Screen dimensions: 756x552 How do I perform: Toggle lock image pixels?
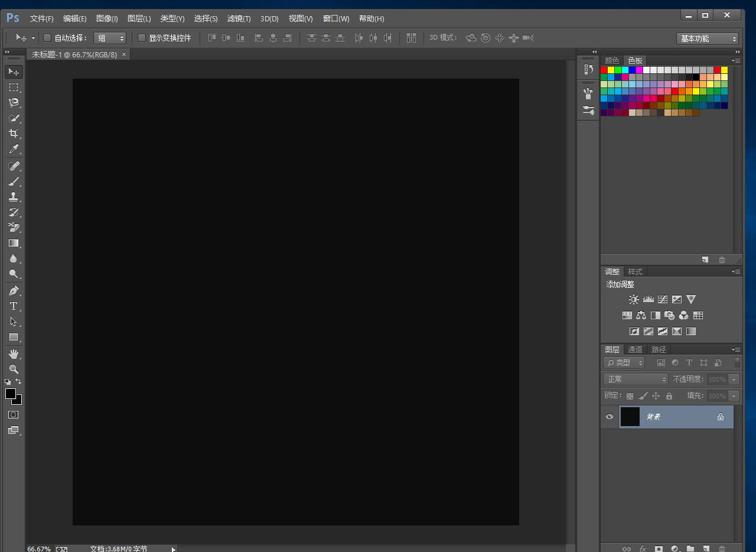tap(643, 396)
